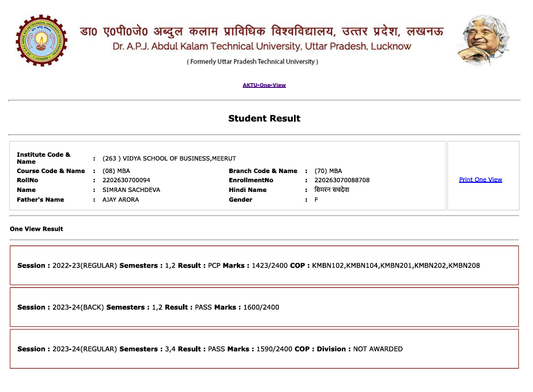Click the student name SIMRAN SACHDEVA

131,190
